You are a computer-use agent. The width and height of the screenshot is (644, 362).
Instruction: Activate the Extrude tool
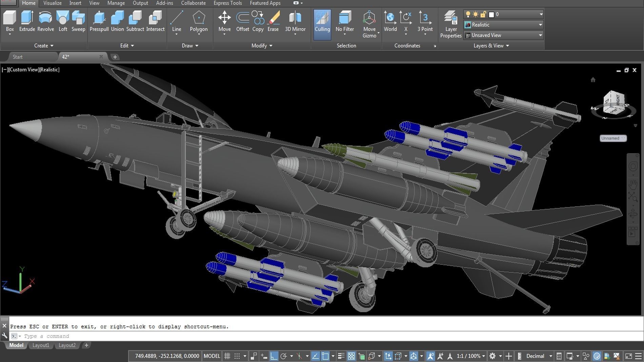pos(27,21)
